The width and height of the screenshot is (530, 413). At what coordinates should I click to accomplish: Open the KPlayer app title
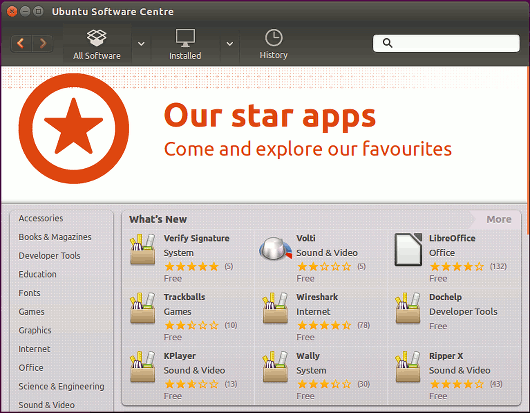(179, 356)
